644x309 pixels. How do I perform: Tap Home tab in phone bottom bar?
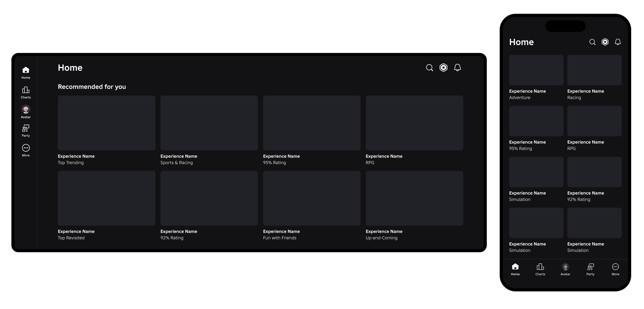(x=515, y=269)
